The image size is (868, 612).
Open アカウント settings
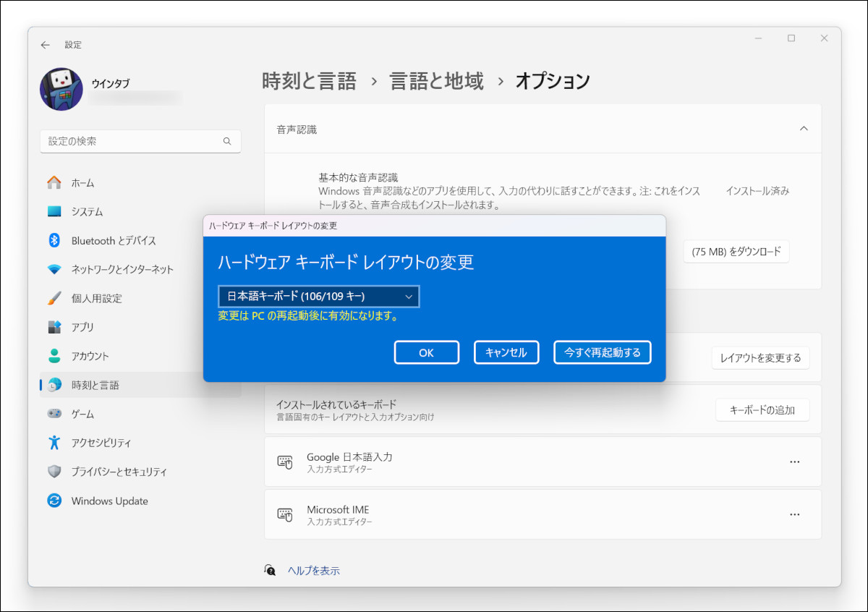click(101, 356)
